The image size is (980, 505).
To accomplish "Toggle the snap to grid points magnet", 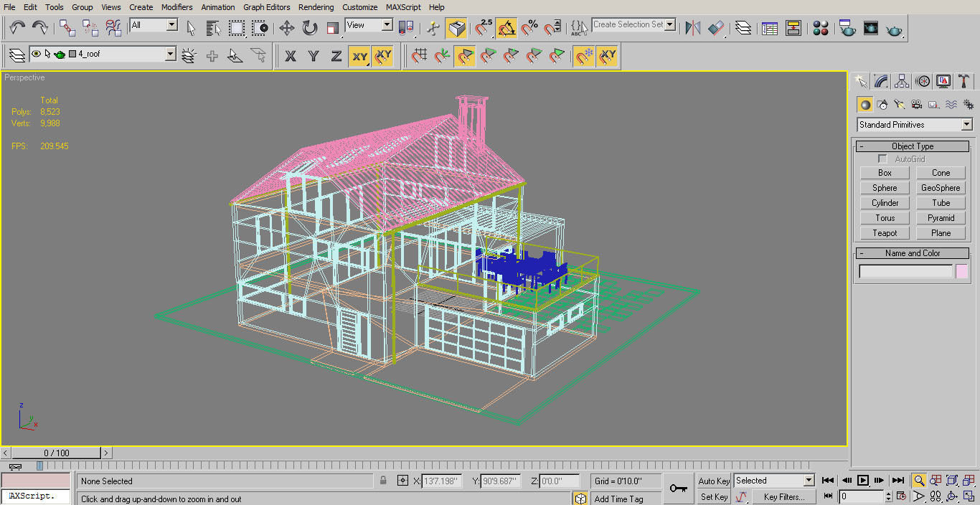I will [x=420, y=55].
